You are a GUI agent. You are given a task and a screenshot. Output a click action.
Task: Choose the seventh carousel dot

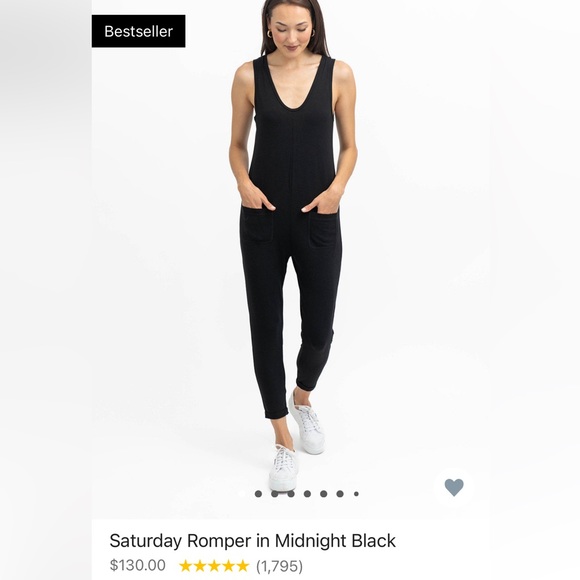tap(340, 493)
